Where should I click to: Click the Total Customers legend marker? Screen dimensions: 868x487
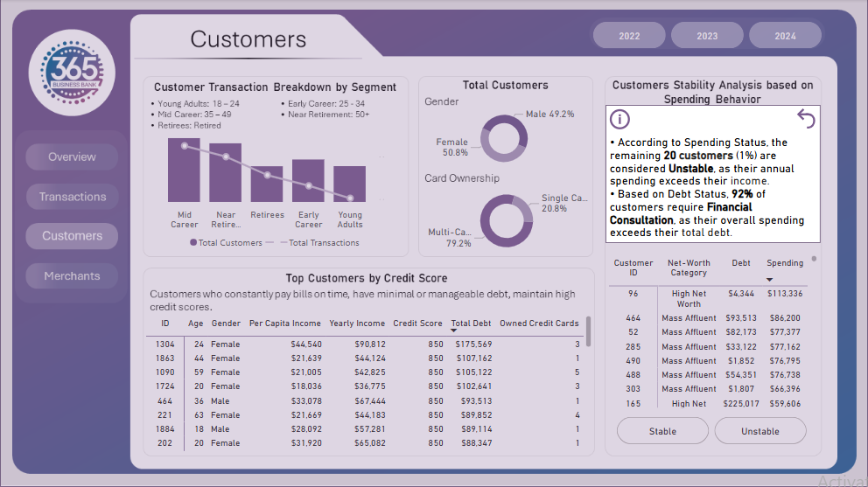[193, 243]
